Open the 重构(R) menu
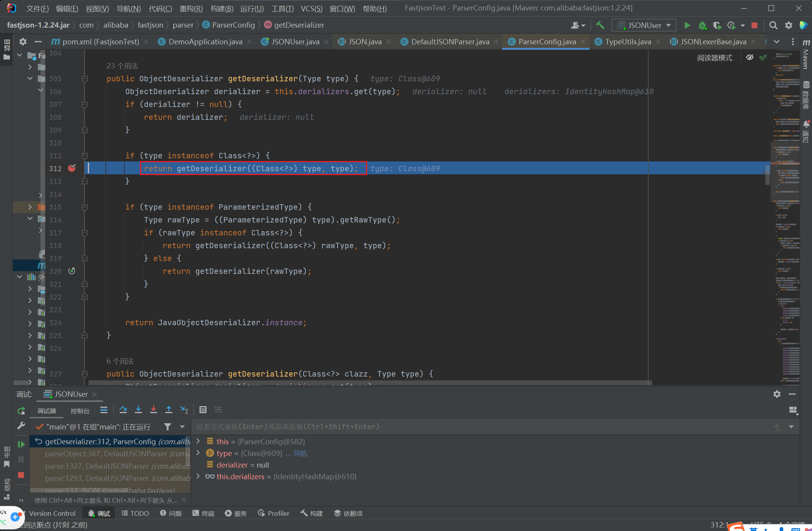The height and width of the screenshot is (531, 812). coord(191,8)
